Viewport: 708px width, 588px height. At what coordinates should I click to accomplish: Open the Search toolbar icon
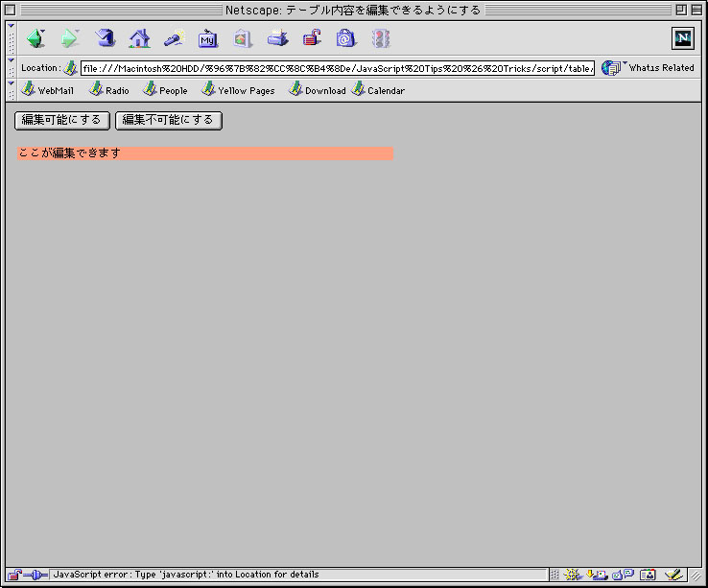(x=174, y=38)
